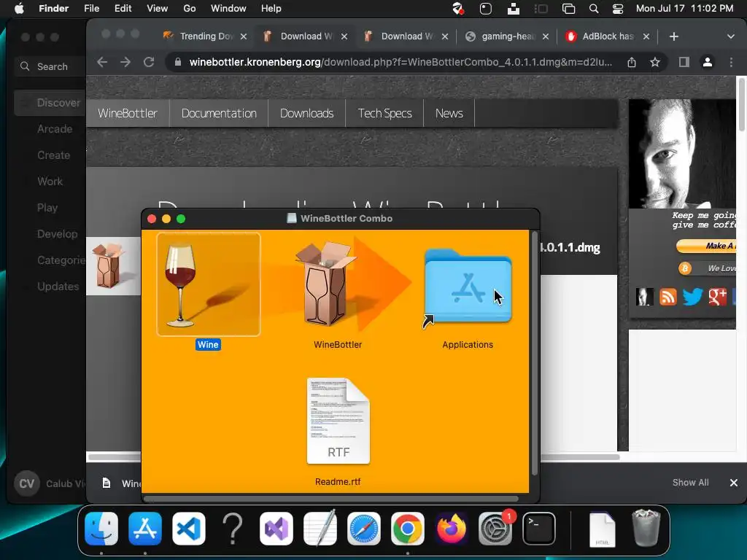Open the News page of the website

pos(449,113)
